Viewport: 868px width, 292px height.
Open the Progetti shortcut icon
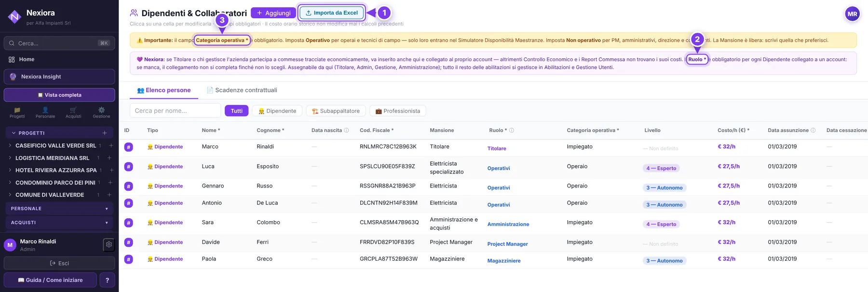point(17,113)
